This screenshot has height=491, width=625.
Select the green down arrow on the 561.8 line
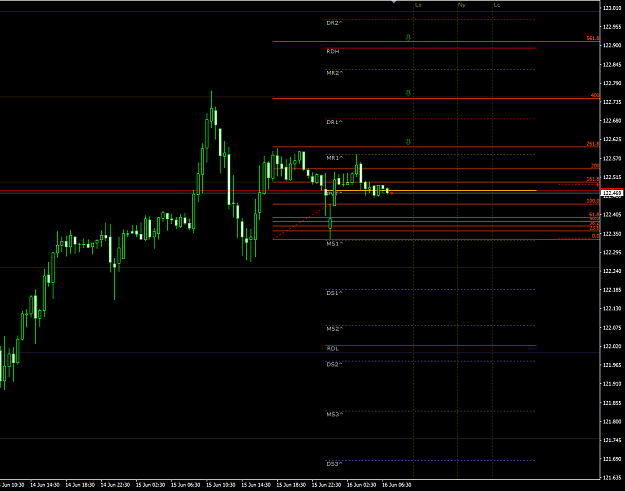408,37
